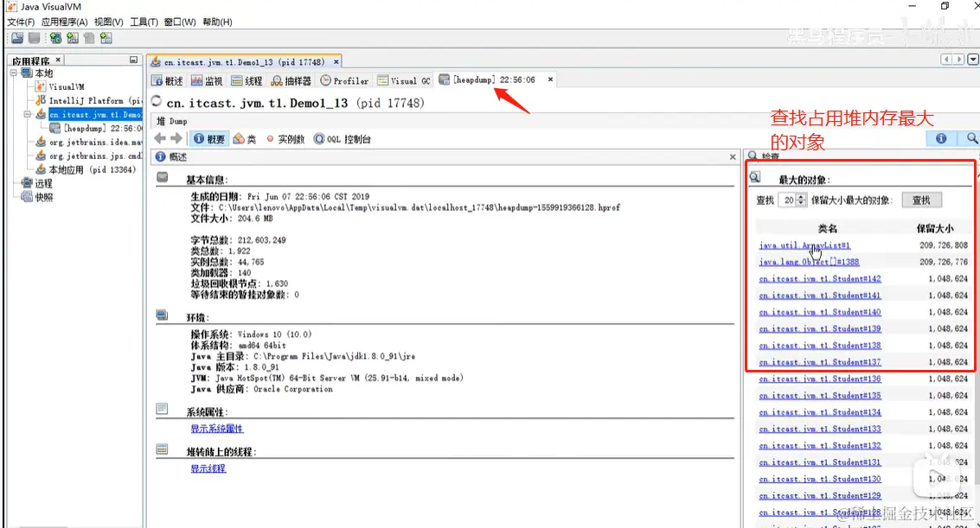Click first green-plus Add JMX connection icon
The height and width of the screenshot is (528, 980).
click(x=55, y=38)
